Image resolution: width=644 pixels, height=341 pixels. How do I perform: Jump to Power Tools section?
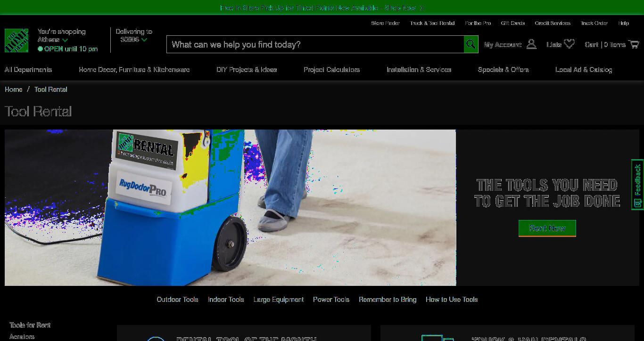point(331,300)
